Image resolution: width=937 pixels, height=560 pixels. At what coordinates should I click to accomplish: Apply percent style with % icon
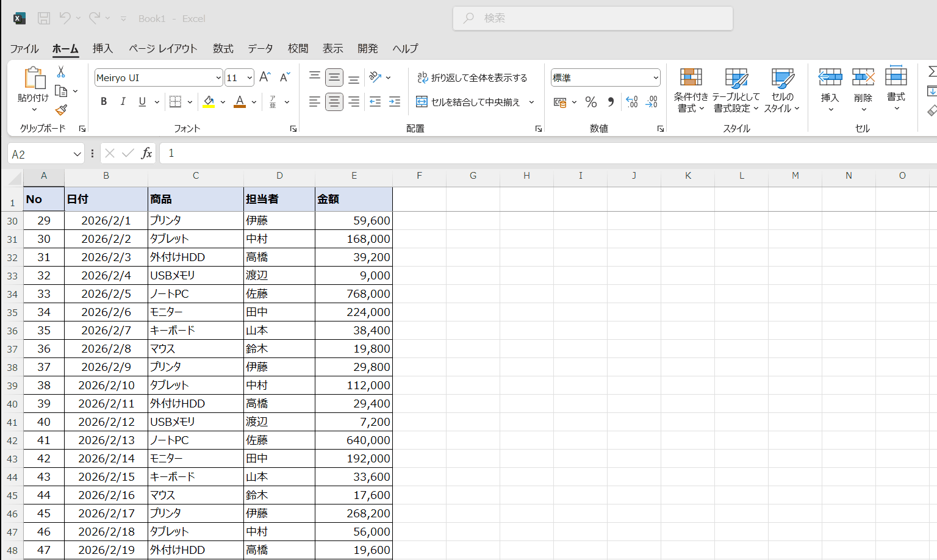coord(591,102)
